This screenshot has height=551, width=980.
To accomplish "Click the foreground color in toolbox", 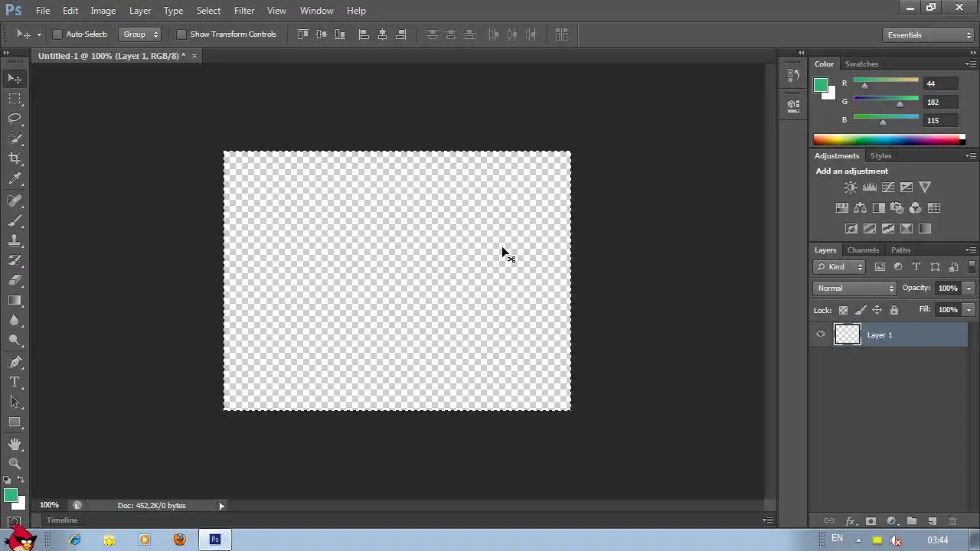I will click(11, 496).
